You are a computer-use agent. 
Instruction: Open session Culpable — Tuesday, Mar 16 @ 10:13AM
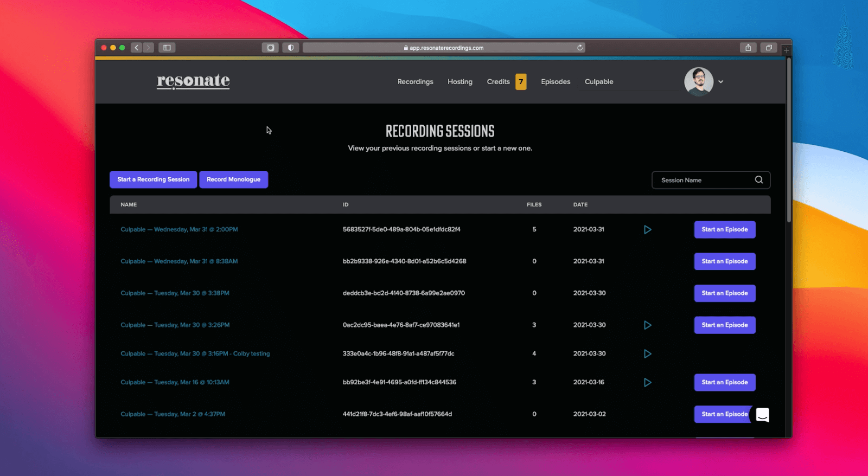click(x=175, y=382)
